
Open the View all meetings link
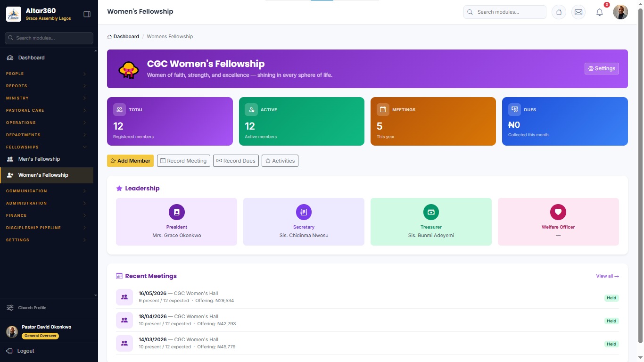(x=607, y=276)
